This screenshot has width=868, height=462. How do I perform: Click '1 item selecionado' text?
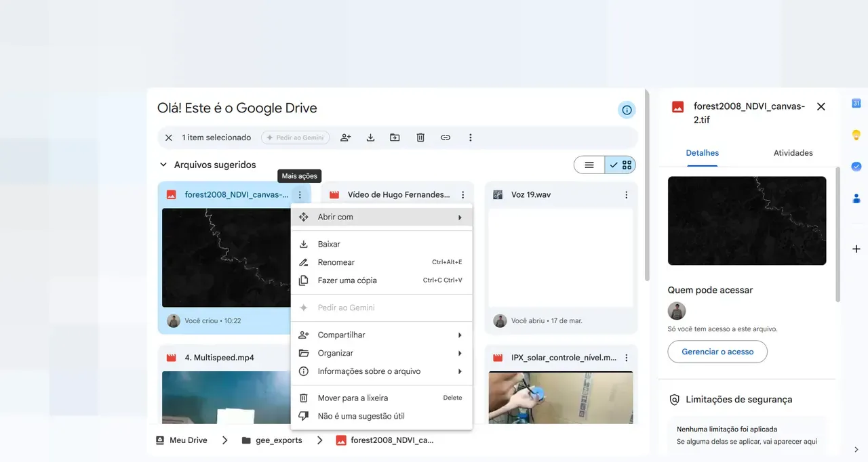click(216, 138)
